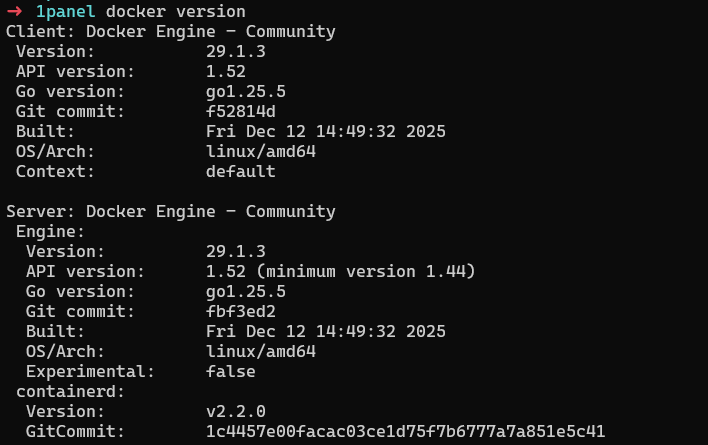Click the client Go version go1.25.5

(245, 92)
